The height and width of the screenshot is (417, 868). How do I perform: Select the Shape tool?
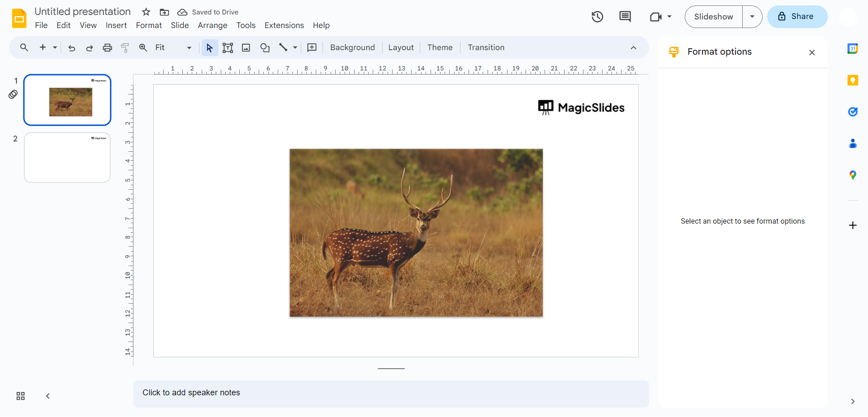click(265, 47)
